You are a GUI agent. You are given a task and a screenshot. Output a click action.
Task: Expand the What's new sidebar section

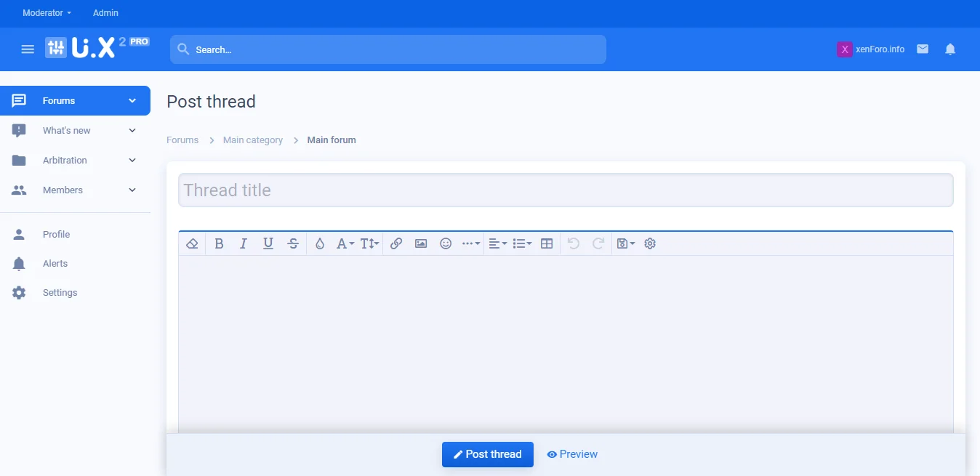tap(132, 131)
